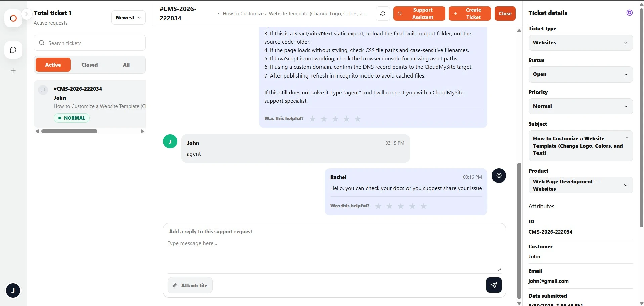
Task: Click the conversation vertical scrollbar thumb
Action: click(519, 231)
